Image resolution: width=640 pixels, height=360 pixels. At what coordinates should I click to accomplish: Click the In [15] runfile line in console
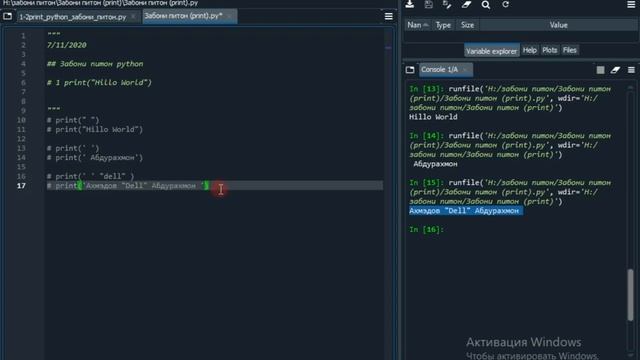pos(510,183)
